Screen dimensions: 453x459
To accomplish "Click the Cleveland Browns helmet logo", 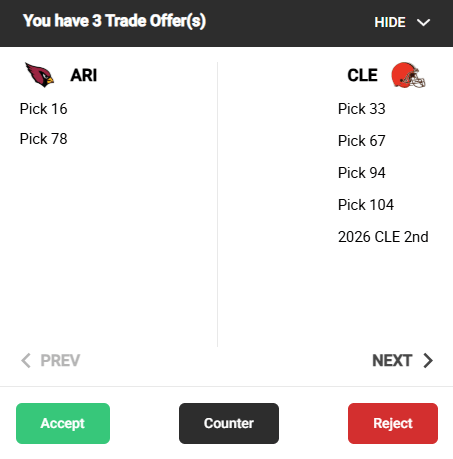I will [409, 75].
